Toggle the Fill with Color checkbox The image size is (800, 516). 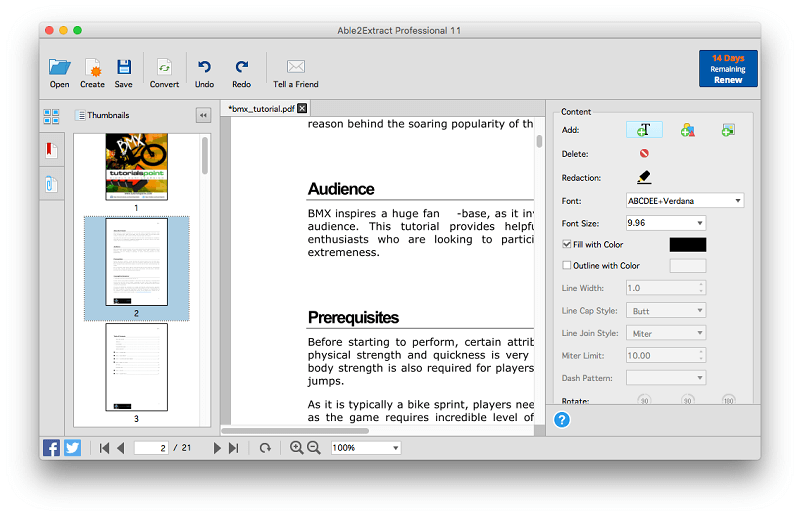[x=566, y=244]
